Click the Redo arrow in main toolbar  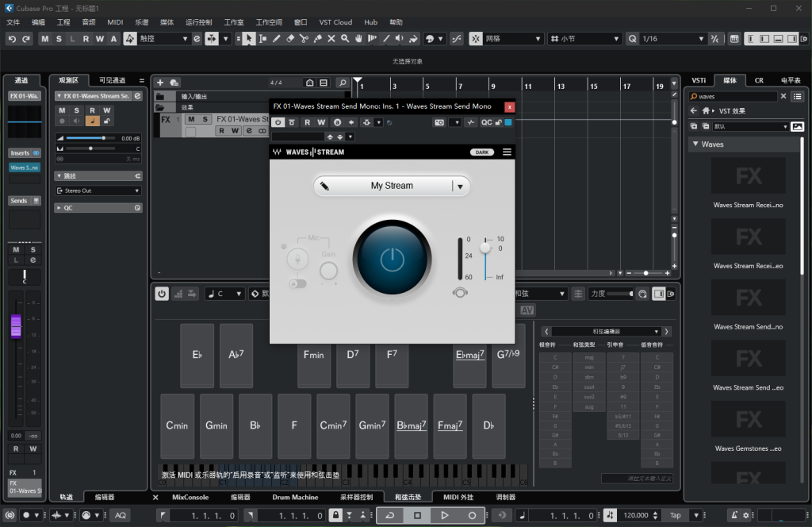pyautogui.click(x=26, y=39)
